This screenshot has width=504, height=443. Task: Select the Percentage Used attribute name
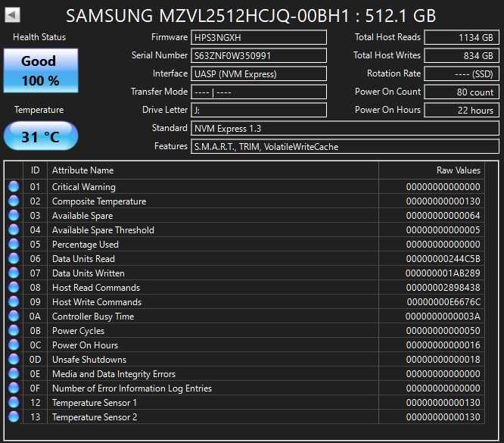click(x=86, y=245)
